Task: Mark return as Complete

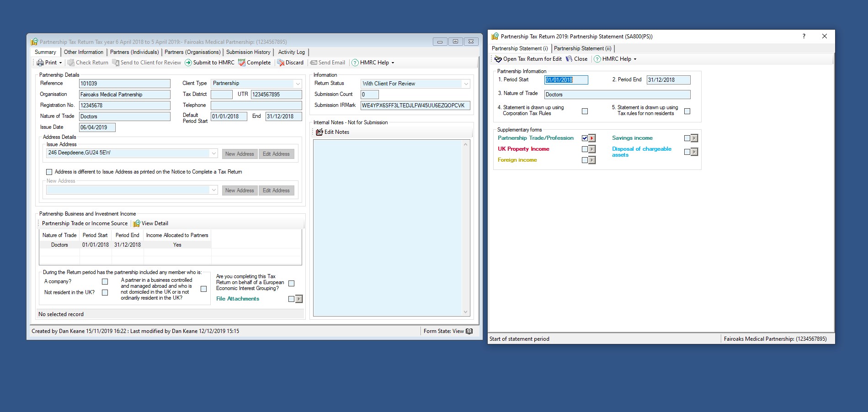Action: click(254, 63)
